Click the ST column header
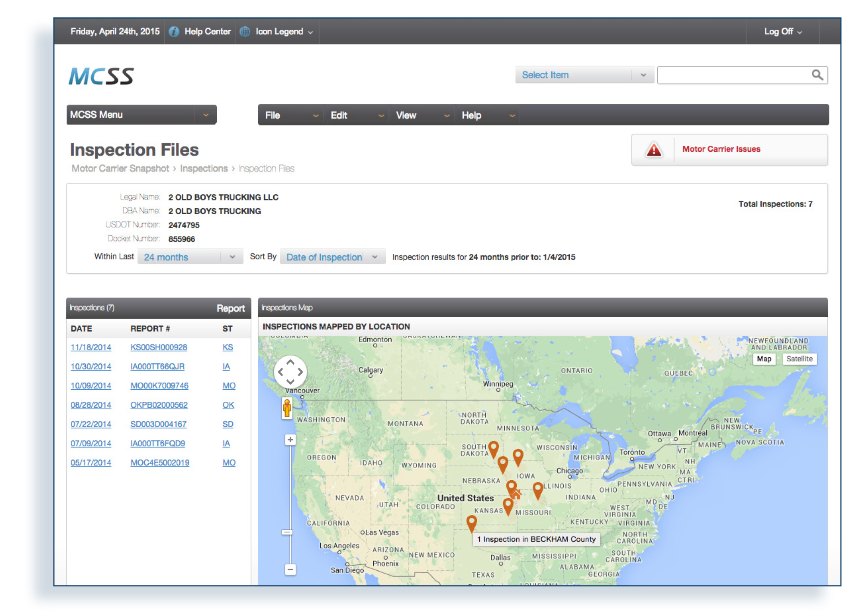 [227, 328]
